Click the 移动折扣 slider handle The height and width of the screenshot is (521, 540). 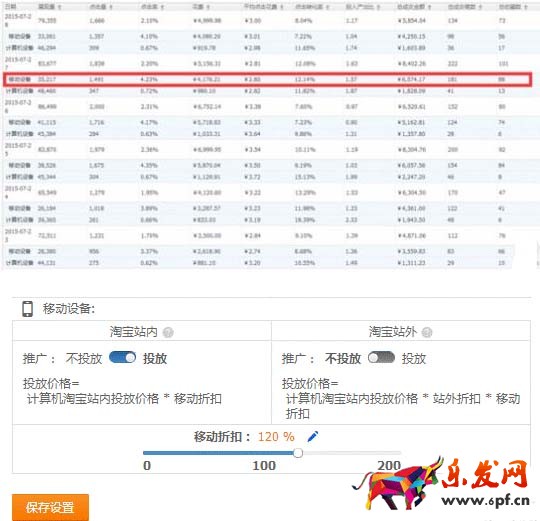pyautogui.click(x=298, y=453)
